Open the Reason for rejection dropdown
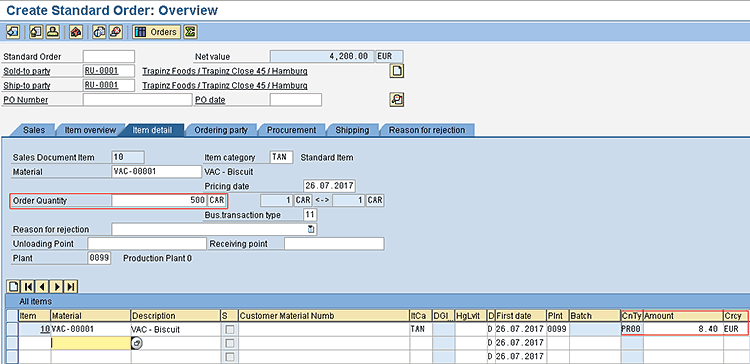750x364 pixels. coord(311,229)
